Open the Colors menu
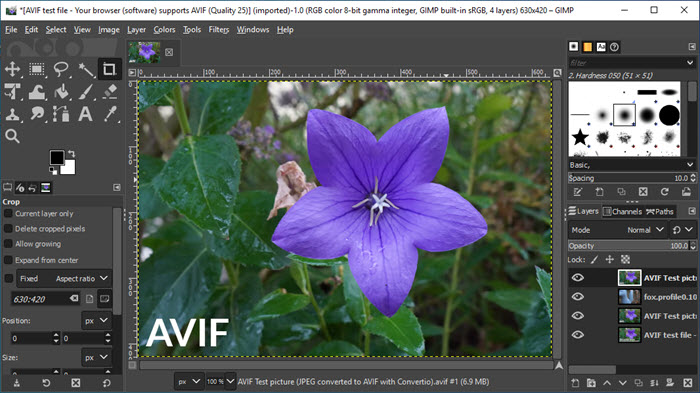The image size is (700, 393). (164, 30)
